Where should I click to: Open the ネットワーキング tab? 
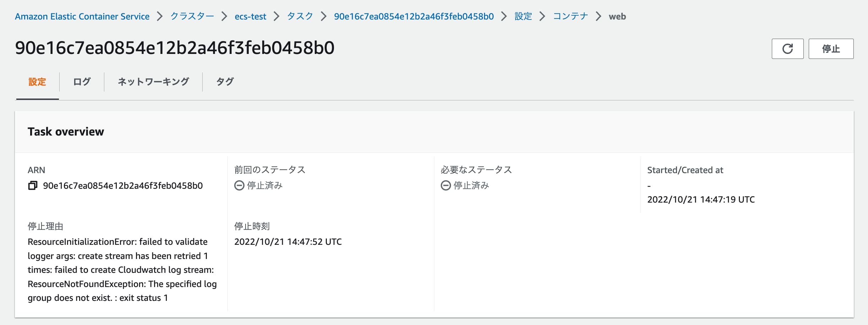coord(153,82)
